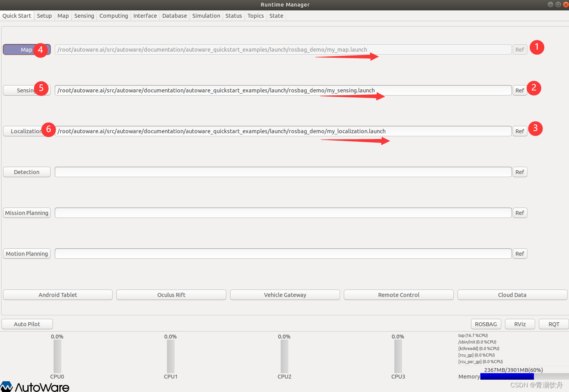The image size is (569, 392).
Task: Click Ref button for Sensing row
Action: coord(520,90)
